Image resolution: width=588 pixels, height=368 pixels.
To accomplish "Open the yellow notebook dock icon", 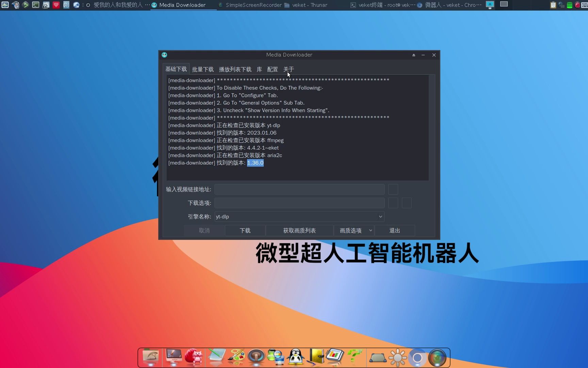I will 316,357.
